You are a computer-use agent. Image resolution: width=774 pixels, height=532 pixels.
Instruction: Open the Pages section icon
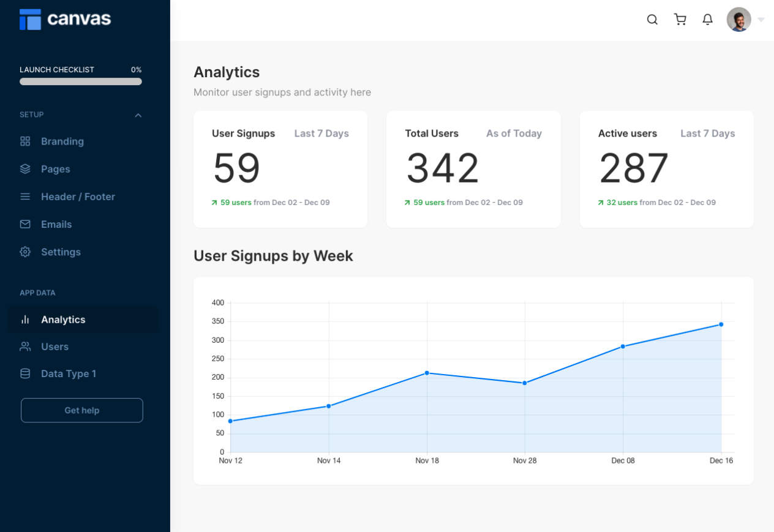(25, 169)
